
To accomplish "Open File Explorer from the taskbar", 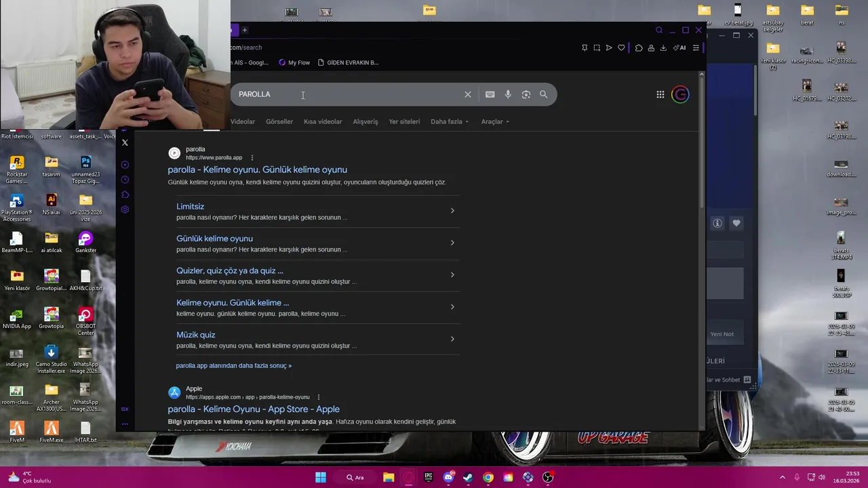I will 389,477.
